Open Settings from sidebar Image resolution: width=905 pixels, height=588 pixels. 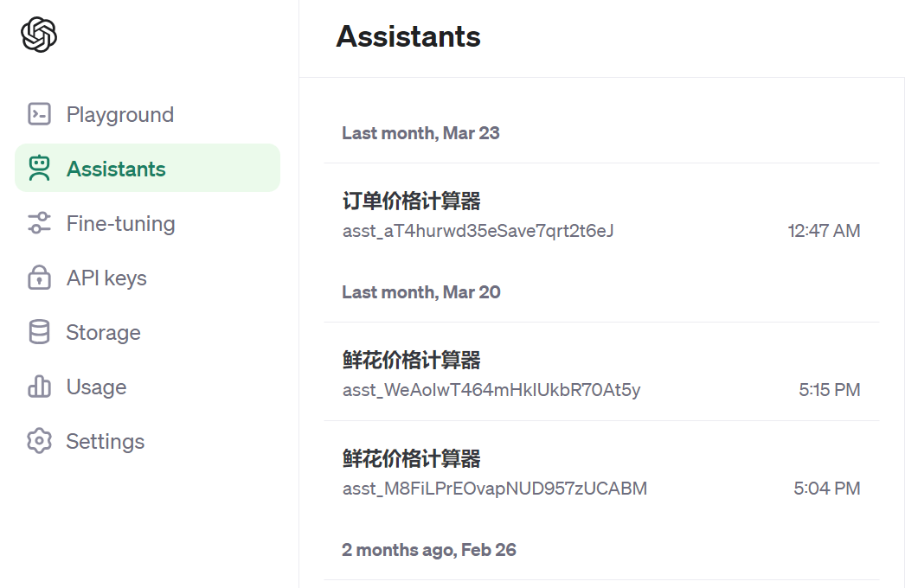point(147,442)
